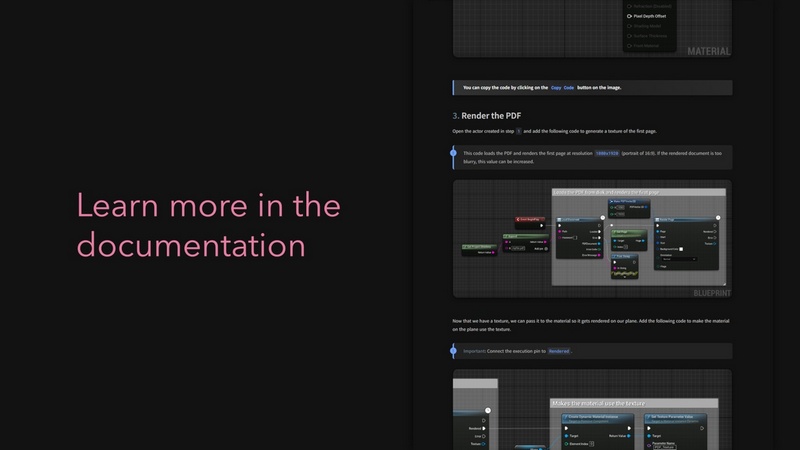Click the 'Copy Code' inline label

click(x=562, y=87)
